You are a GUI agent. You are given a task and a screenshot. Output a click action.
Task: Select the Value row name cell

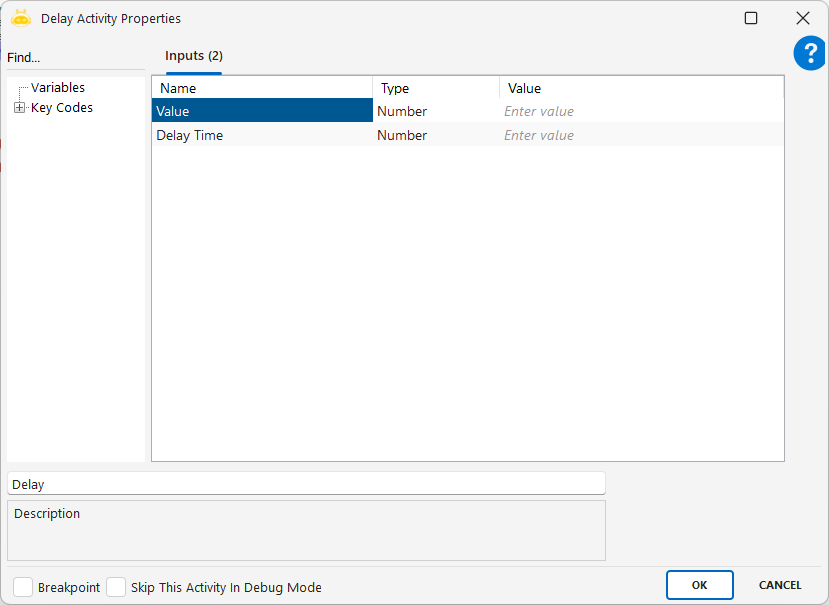[x=262, y=111]
